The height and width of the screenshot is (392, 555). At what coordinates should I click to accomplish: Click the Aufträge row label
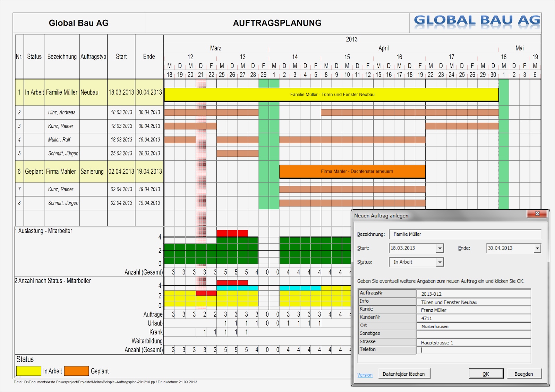(x=153, y=314)
